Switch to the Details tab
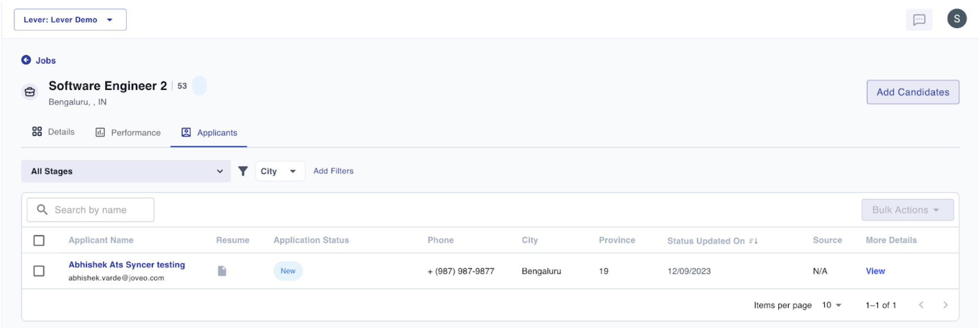The image size is (980, 328). pyautogui.click(x=53, y=132)
